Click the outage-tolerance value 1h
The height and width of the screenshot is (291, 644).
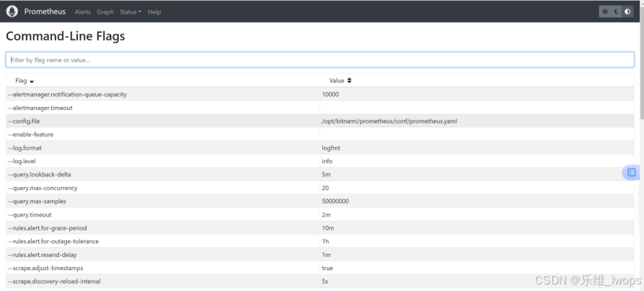point(325,241)
